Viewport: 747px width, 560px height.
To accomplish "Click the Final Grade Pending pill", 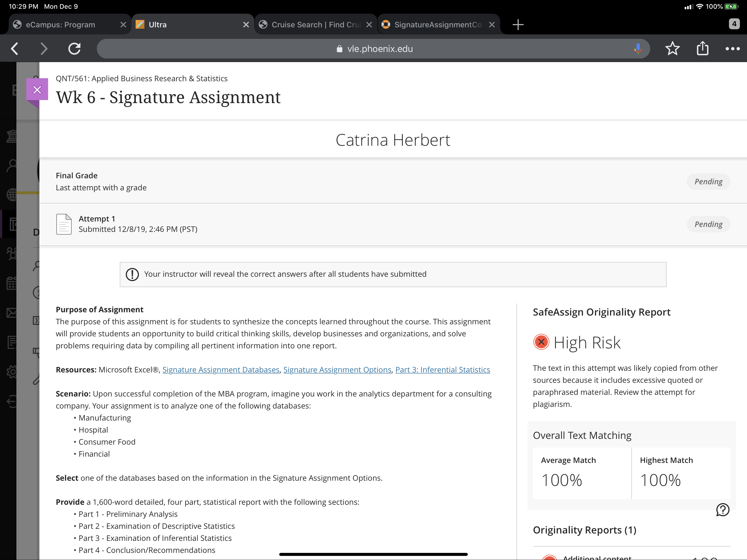I will pos(708,182).
